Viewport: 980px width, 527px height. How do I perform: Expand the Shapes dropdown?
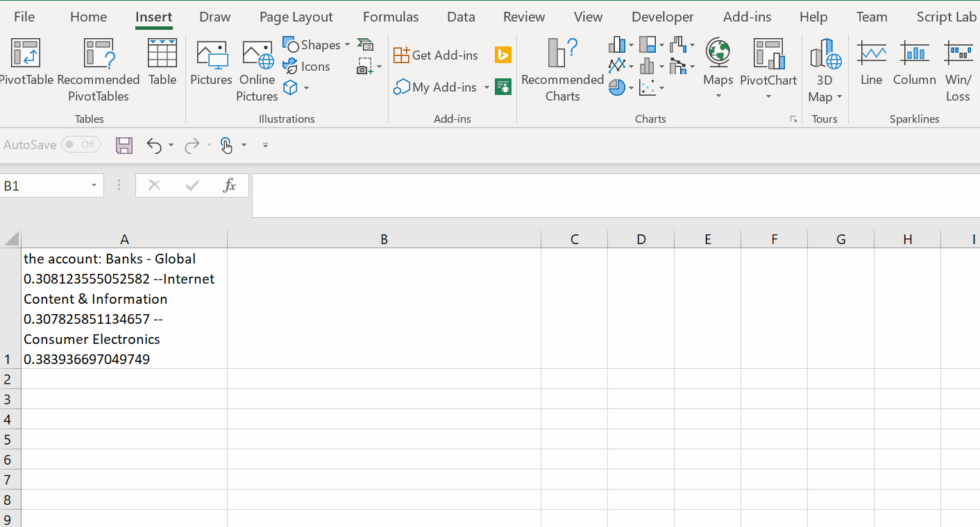click(347, 45)
